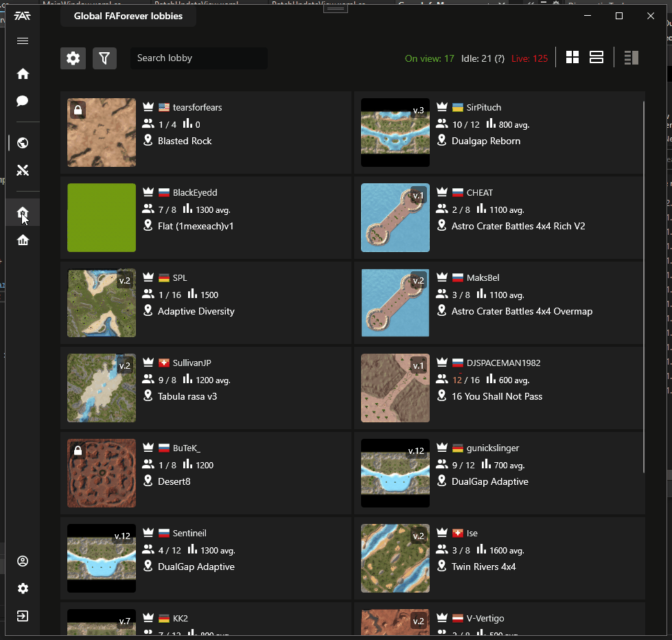This screenshot has width=672, height=640.
Task: Toggle the side panel view icon
Action: (632, 58)
